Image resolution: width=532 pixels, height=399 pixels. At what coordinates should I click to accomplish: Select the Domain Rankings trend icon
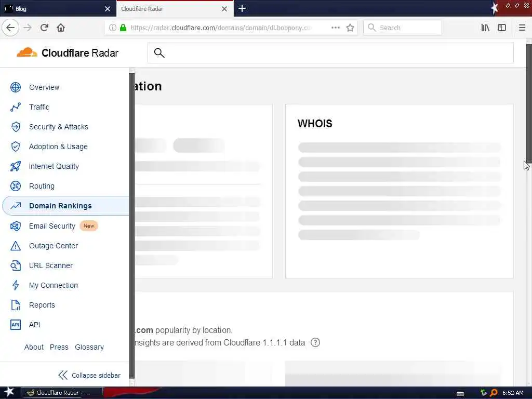click(x=16, y=206)
